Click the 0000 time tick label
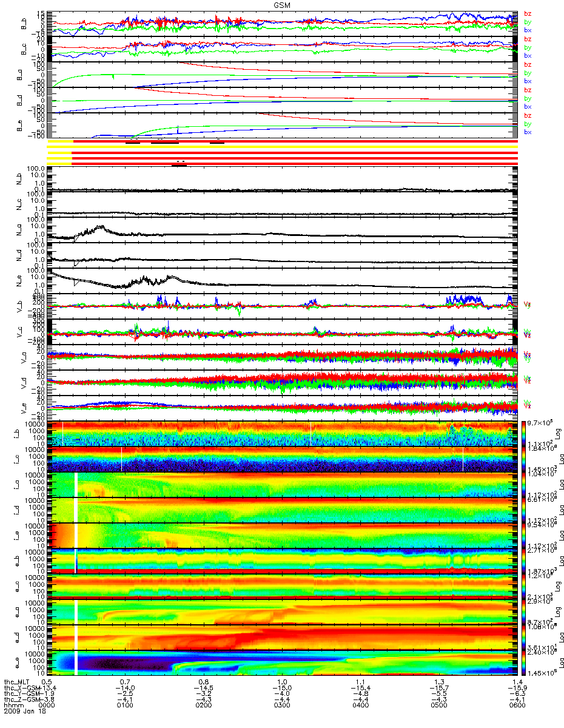Screen dimensions: 564x728 pyautogui.click(x=47, y=705)
